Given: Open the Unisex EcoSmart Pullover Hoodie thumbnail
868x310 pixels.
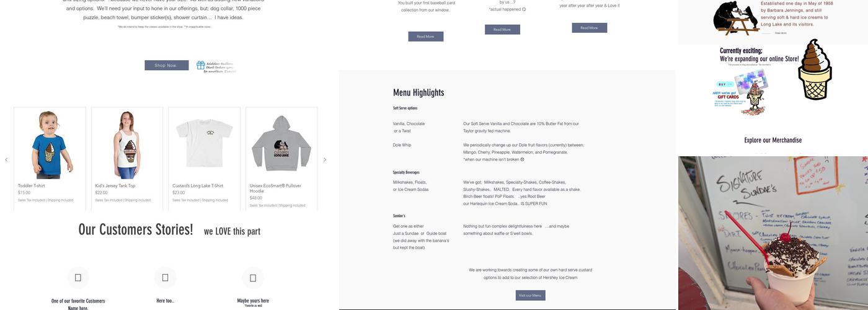Looking at the screenshot, I should (281, 145).
